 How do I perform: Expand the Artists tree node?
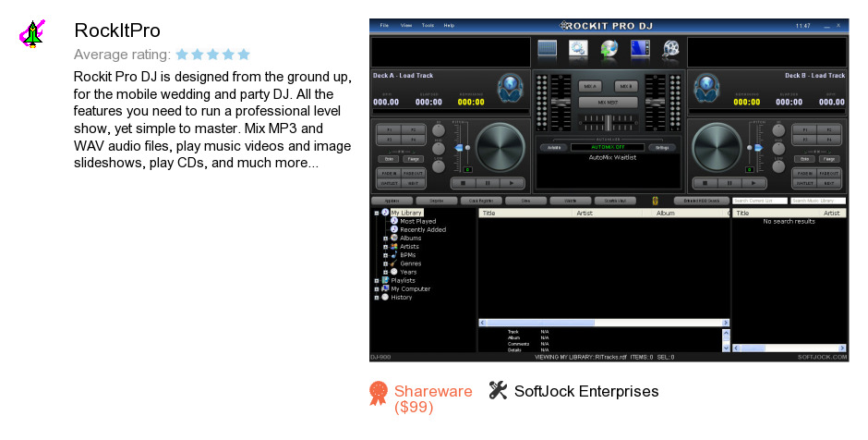[x=385, y=247]
